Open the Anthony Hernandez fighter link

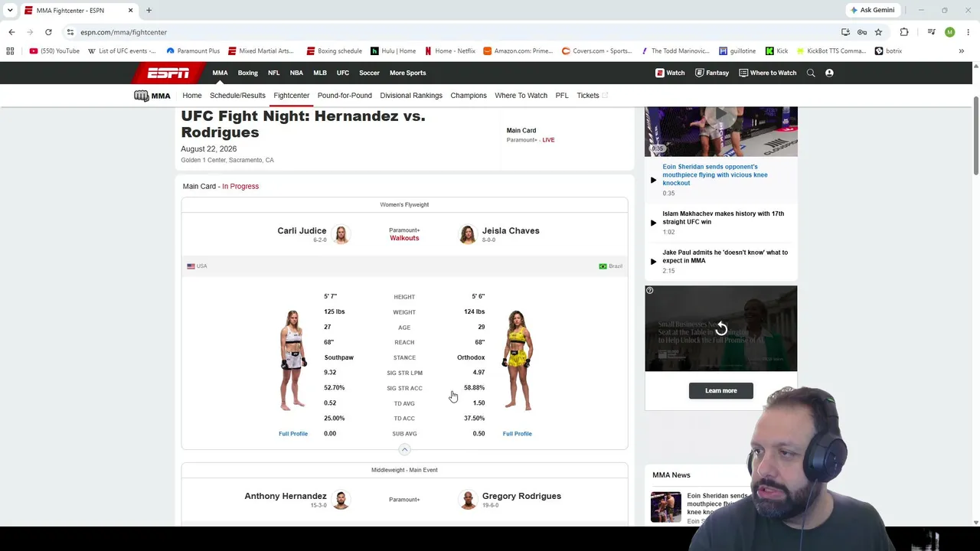coord(286,496)
